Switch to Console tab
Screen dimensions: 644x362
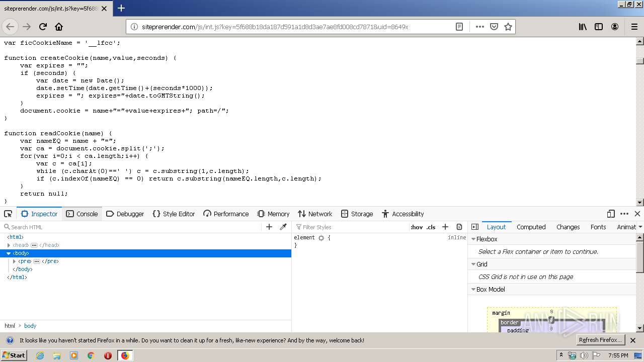[x=82, y=214]
